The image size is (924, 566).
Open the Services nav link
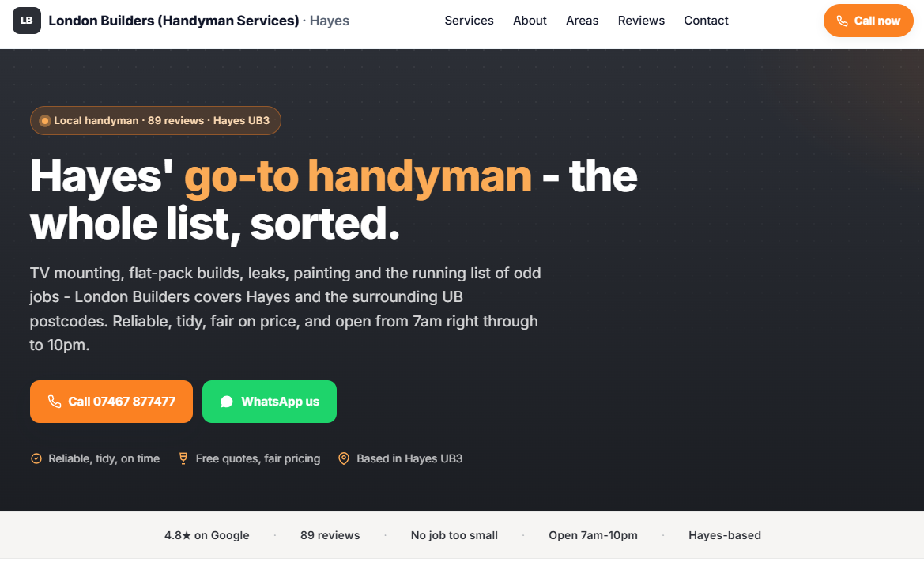[469, 21]
